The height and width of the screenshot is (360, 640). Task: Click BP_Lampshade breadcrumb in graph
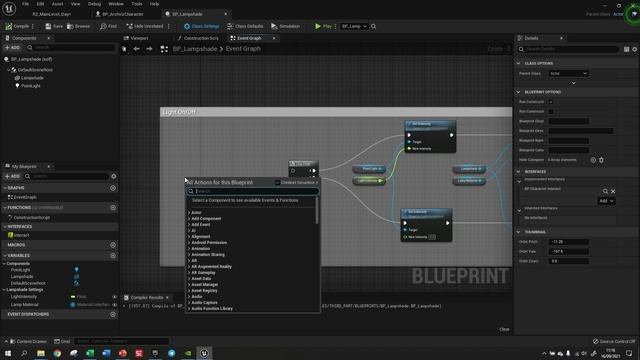(195, 49)
